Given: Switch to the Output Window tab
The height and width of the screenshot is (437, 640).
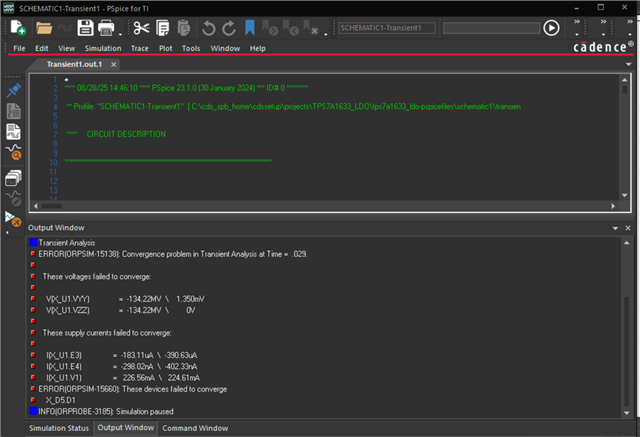Looking at the screenshot, I should tap(126, 428).
